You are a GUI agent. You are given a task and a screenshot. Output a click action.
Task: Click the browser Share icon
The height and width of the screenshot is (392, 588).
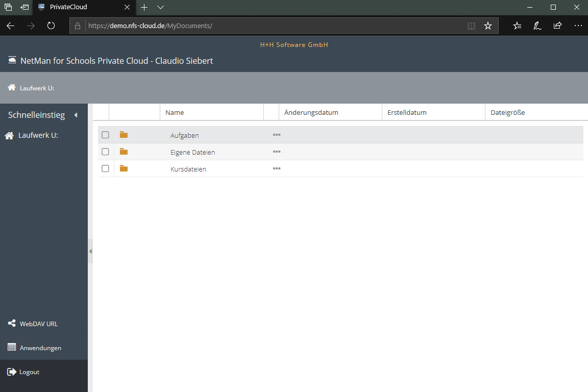coord(557,26)
